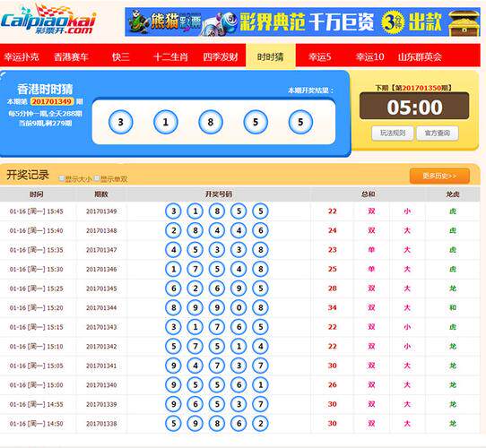
Task: Select the 快三 menu item
Action: coord(120,56)
